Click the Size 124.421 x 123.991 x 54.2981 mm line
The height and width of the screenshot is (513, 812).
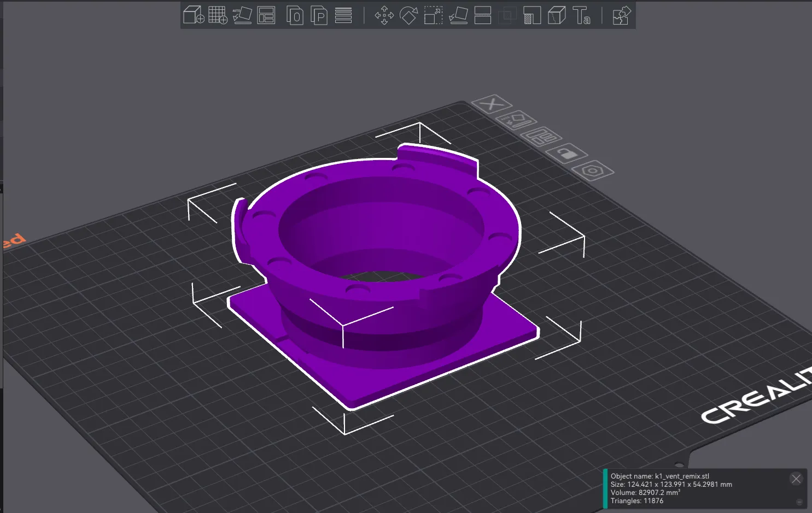point(671,485)
